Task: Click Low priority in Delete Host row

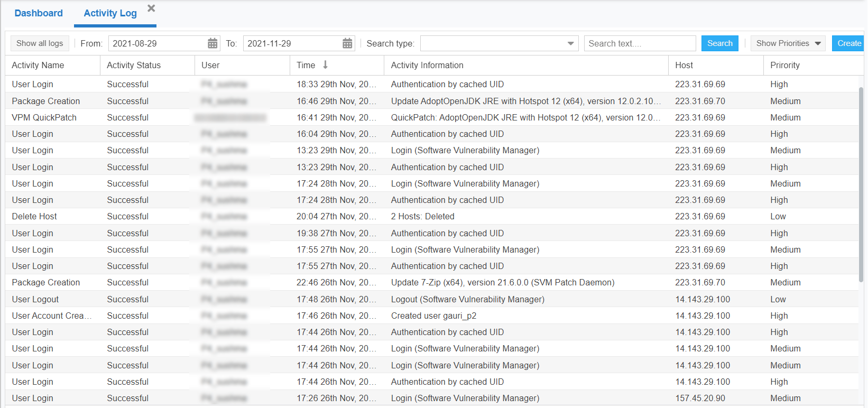Action: pos(778,216)
